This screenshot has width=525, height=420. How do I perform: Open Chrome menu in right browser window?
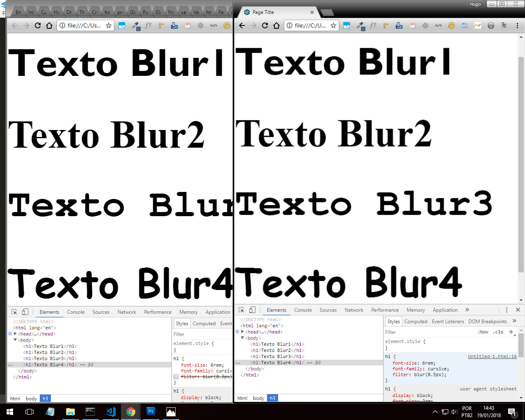[517, 25]
